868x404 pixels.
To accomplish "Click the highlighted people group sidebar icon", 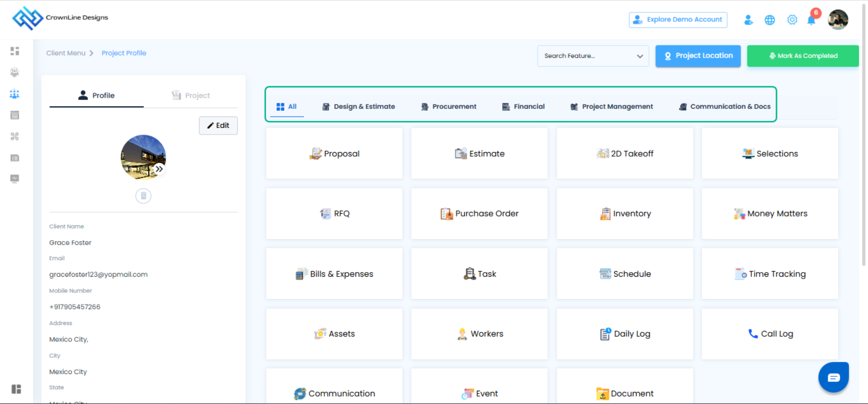I will (14, 94).
